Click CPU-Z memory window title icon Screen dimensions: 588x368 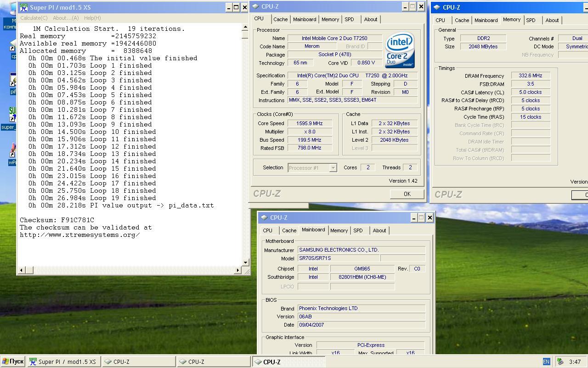(437, 7)
